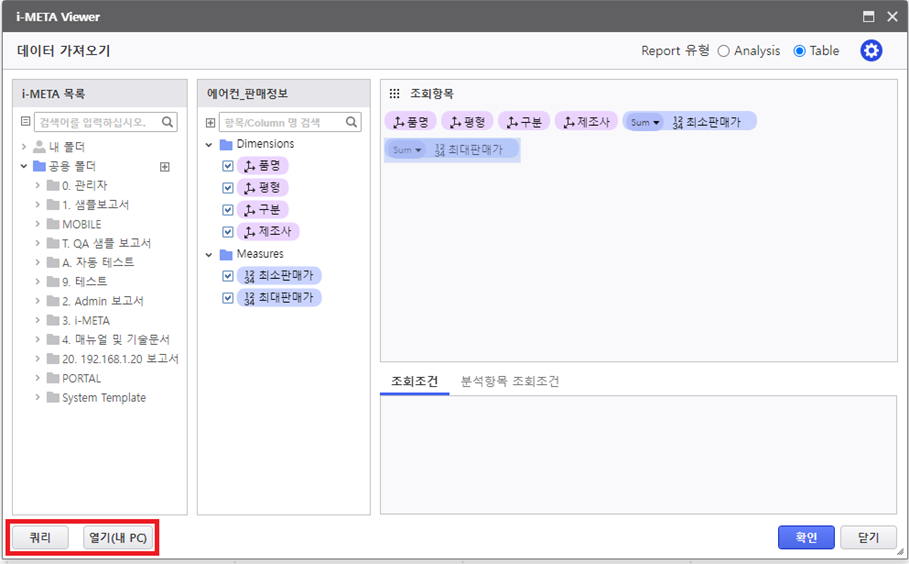Click the 조회항목 grid handle icon

tap(395, 93)
